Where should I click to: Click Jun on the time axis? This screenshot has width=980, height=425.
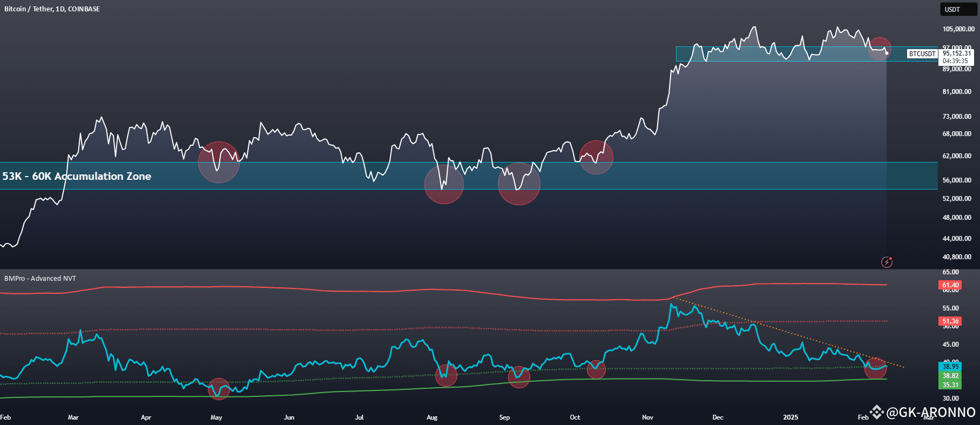[x=289, y=417]
